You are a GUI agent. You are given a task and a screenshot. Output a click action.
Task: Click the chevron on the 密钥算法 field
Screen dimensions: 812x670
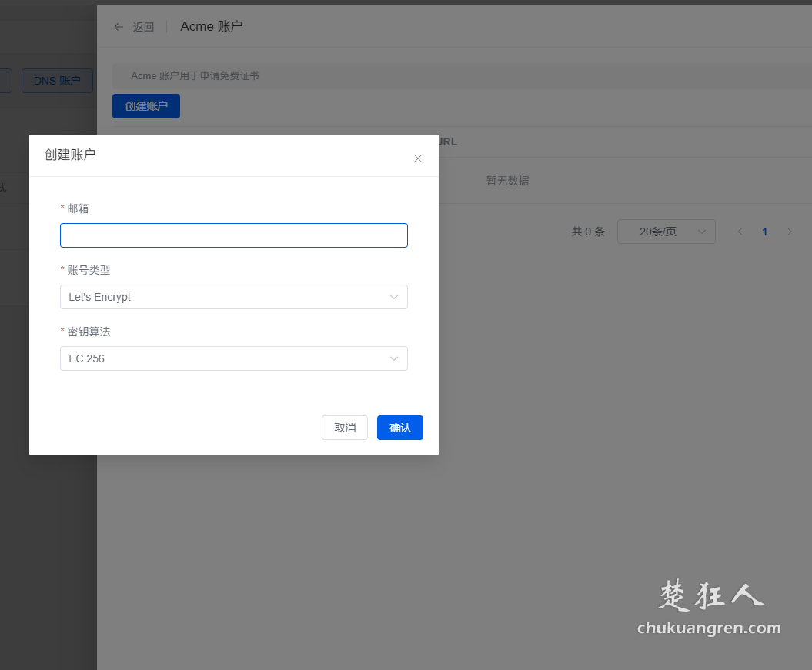(394, 358)
